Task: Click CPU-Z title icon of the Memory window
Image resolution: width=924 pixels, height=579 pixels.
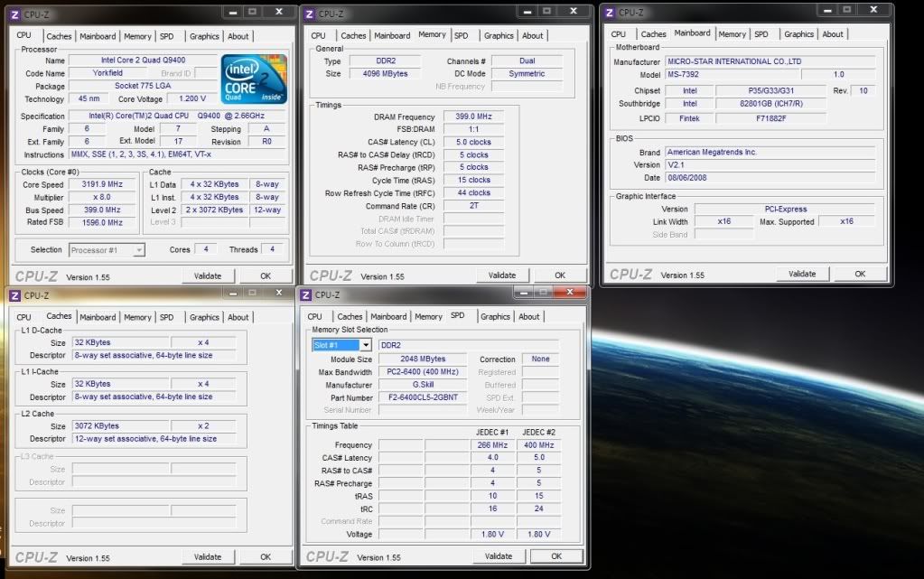Action: point(309,14)
